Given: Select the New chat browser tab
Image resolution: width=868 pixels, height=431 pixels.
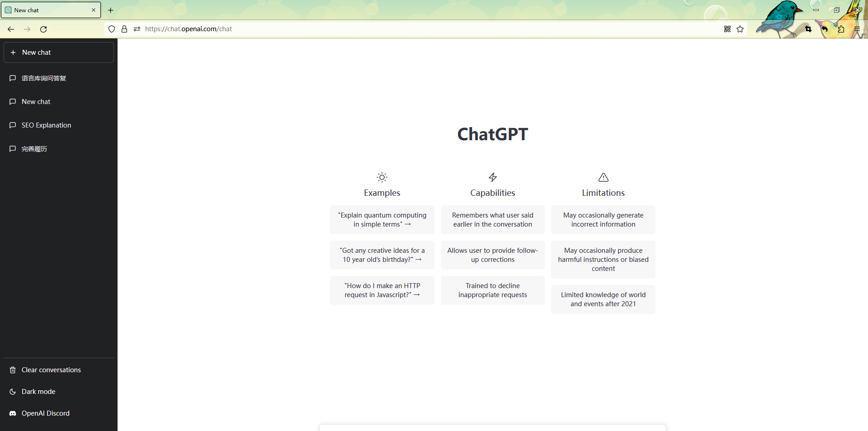Looking at the screenshot, I should pos(51,10).
